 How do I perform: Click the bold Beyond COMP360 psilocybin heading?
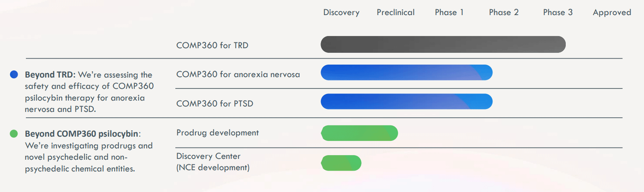(x=82, y=134)
